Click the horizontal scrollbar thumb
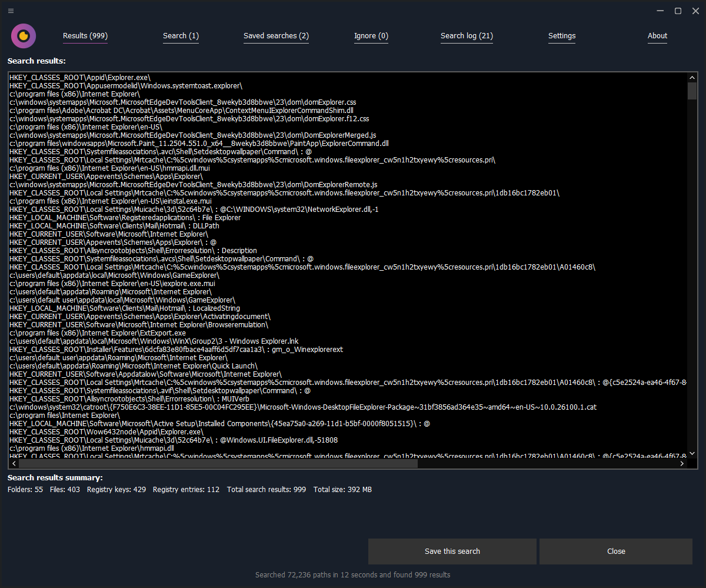706x588 pixels. (217, 464)
